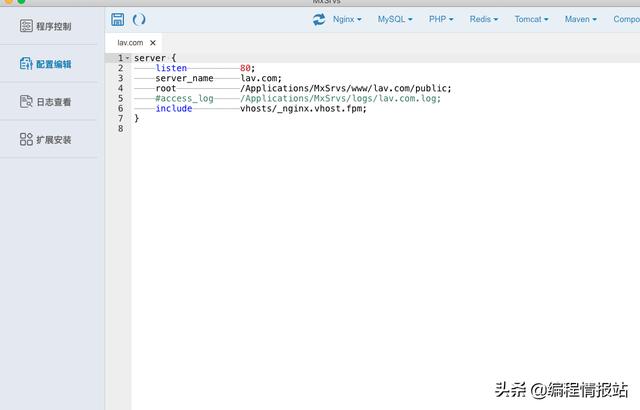Click the '/Applications/MxSrvs/www/lav.com/public;' path
Image resolution: width=640 pixels, height=410 pixels.
pos(346,89)
